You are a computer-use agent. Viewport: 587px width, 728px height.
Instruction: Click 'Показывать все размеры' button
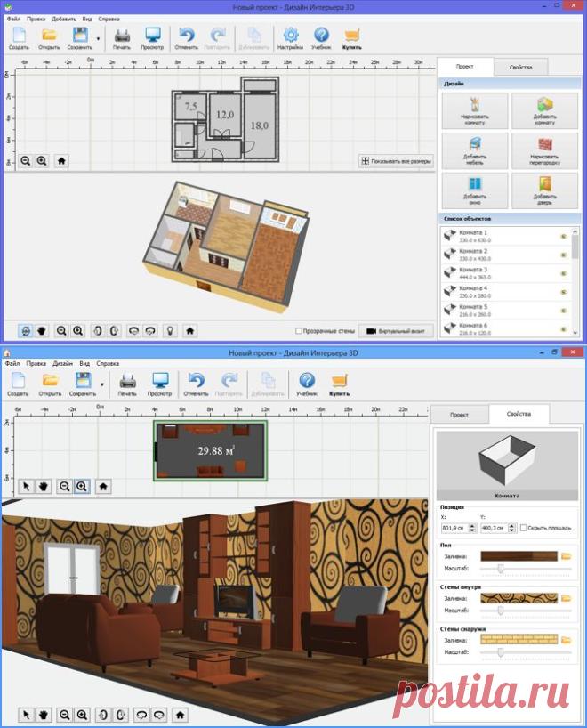(397, 161)
